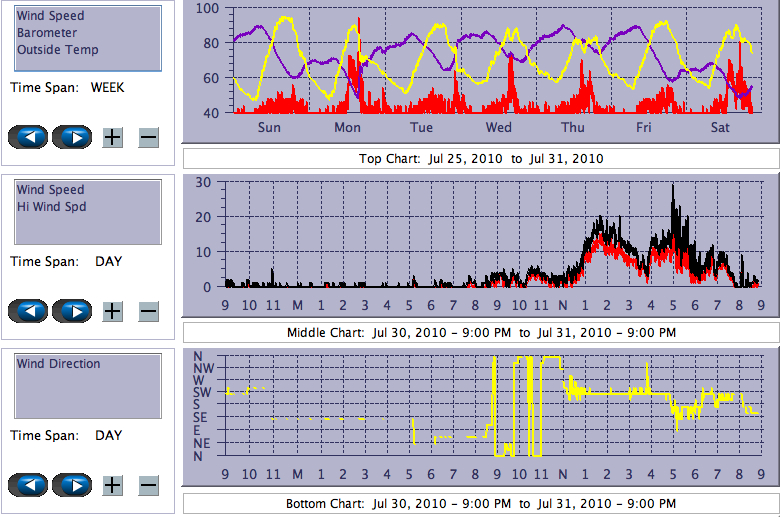
Task: Increase middle chart time span with plus
Action: 113,311
